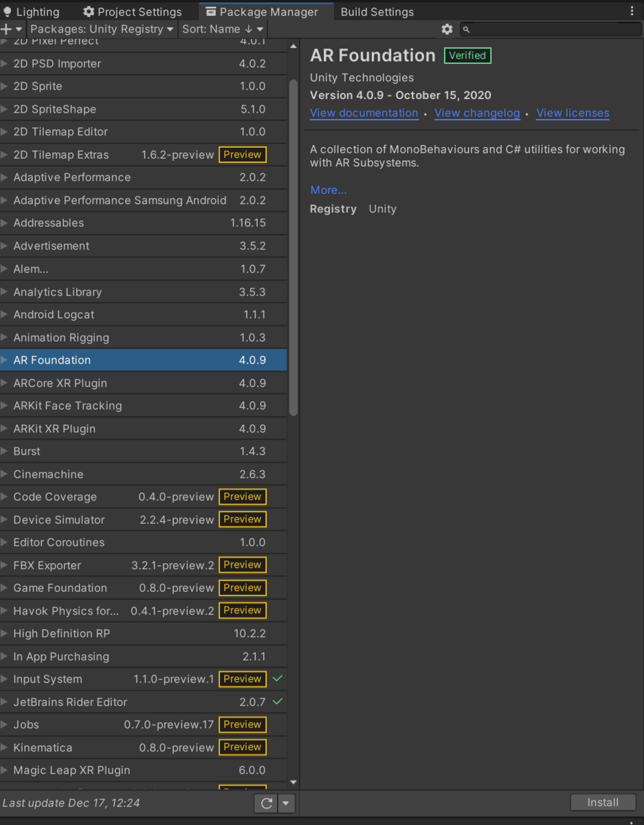Click the scroll down arrow of package list
644x825 pixels.
click(x=293, y=782)
